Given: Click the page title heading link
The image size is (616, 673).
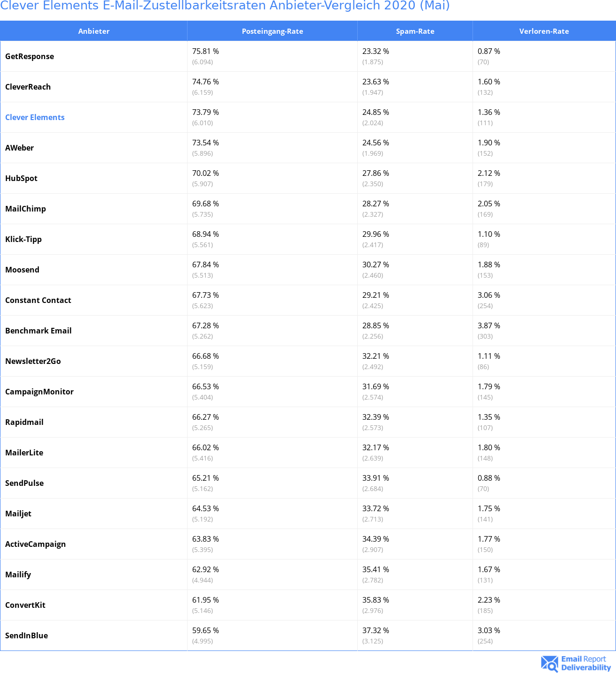Looking at the screenshot, I should pyautogui.click(x=225, y=6).
